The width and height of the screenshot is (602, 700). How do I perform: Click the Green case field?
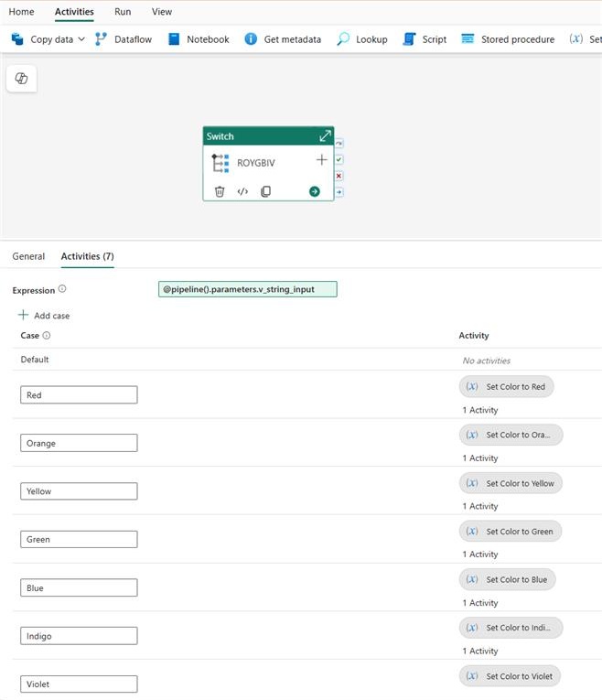pos(79,539)
